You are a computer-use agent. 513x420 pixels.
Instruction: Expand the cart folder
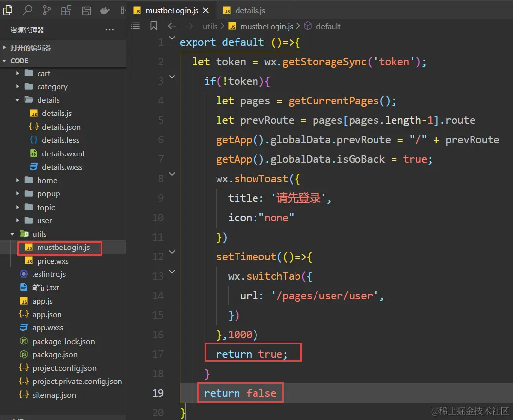(63, 73)
